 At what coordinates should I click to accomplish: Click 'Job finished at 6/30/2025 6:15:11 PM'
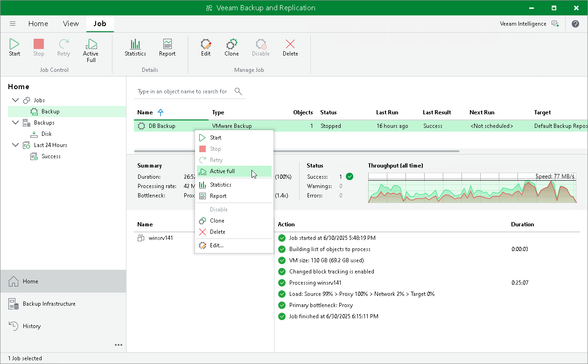coord(334,316)
